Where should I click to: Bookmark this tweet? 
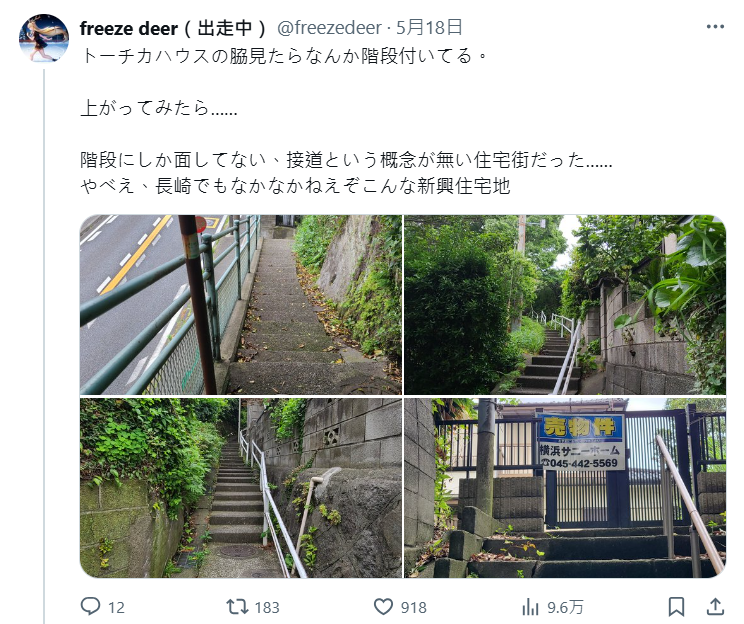click(x=676, y=607)
